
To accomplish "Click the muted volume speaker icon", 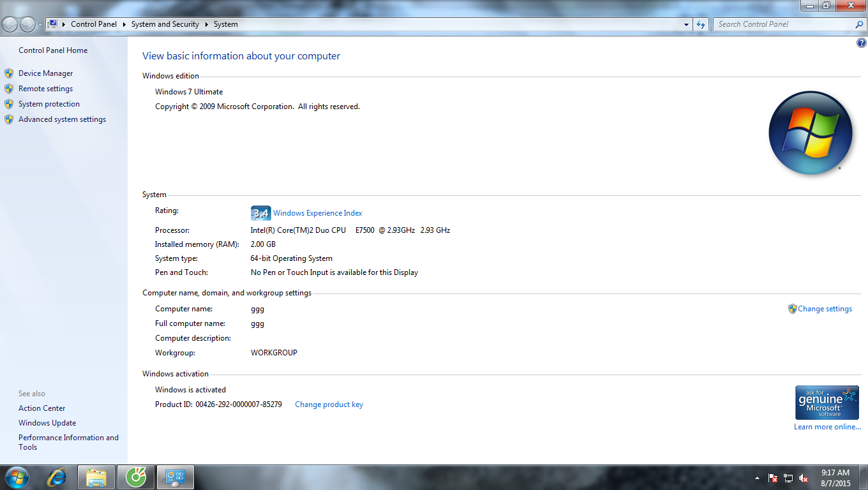I will coord(804,478).
